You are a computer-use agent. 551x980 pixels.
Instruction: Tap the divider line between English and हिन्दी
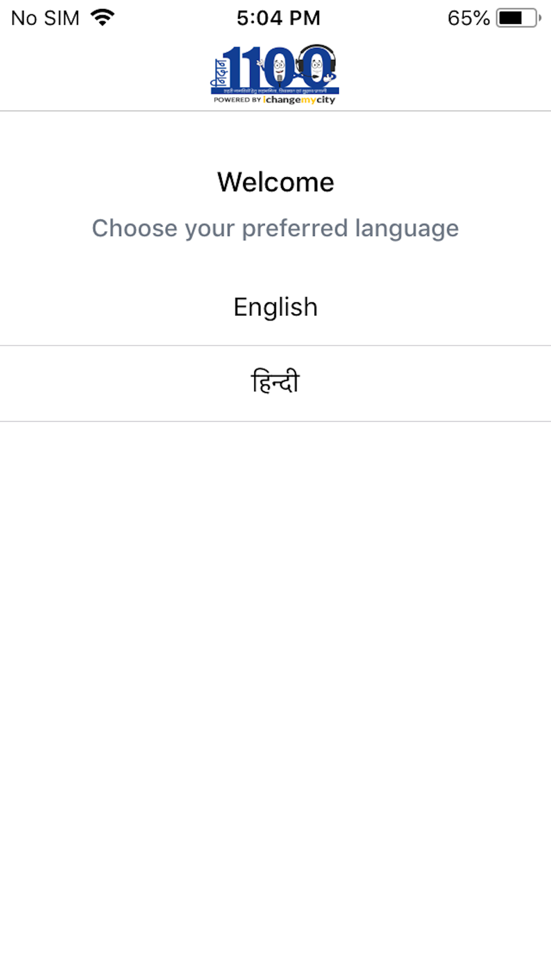275,346
